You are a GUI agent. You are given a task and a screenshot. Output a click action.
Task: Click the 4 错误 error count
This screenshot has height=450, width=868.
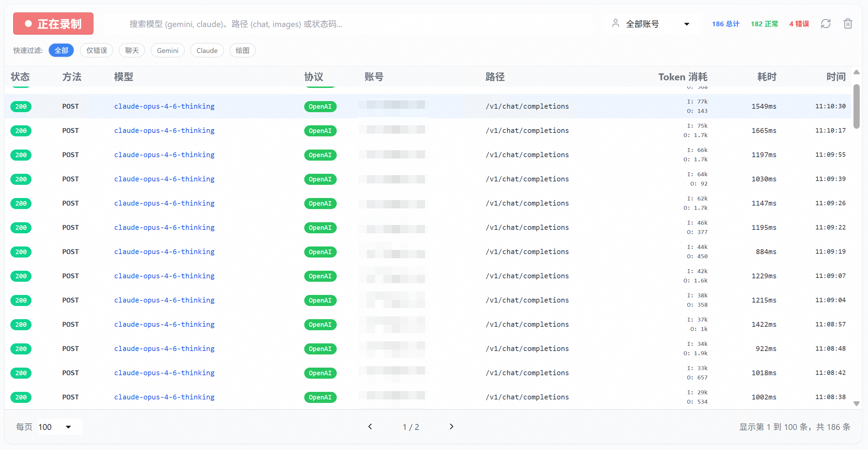coord(799,24)
